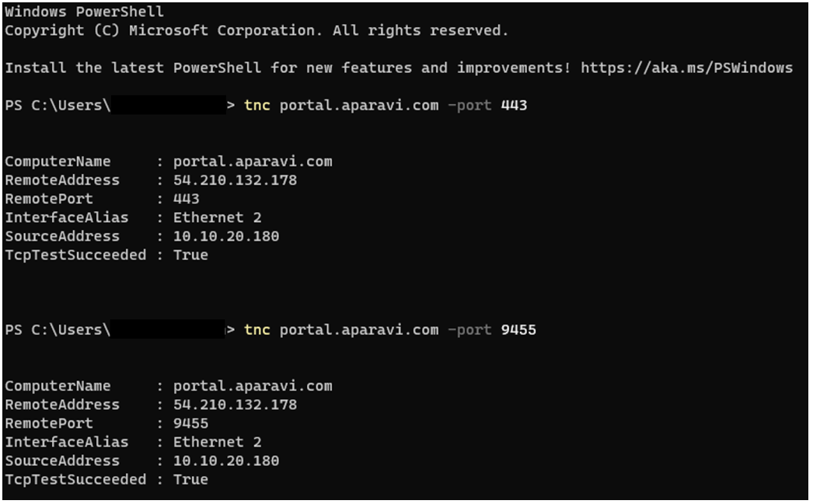Click the tnc command using port 9455
Screen dimensions: 813x504
pos(389,330)
